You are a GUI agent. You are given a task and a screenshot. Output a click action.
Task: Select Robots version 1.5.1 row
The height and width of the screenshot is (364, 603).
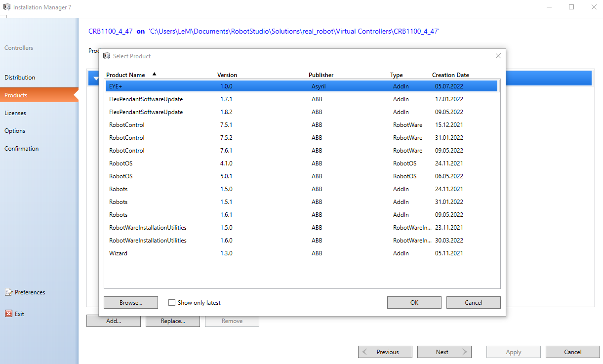pos(302,202)
